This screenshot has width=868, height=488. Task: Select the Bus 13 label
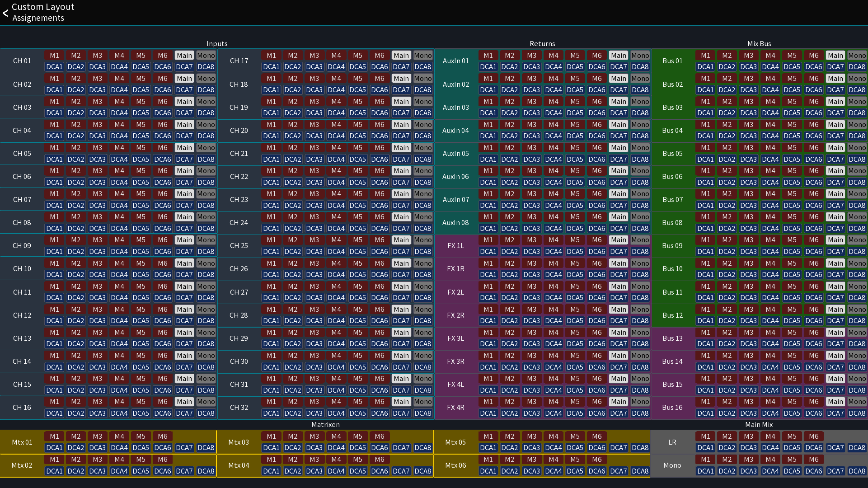pos(672,338)
